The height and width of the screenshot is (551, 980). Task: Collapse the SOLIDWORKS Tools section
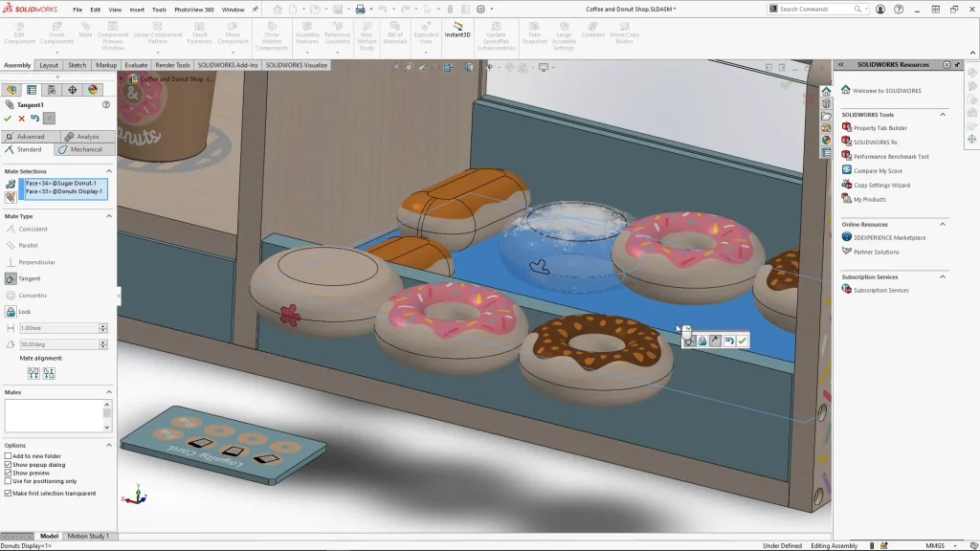942,115
